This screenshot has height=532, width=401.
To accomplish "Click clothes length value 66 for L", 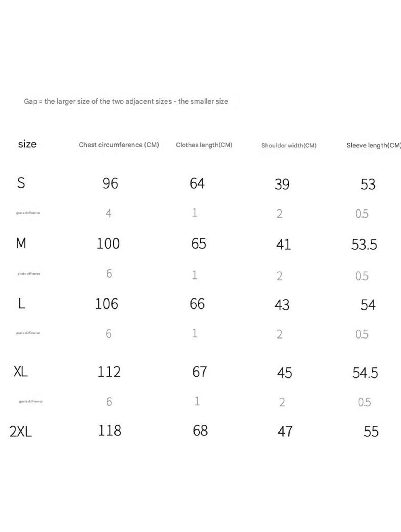I will point(197,304).
